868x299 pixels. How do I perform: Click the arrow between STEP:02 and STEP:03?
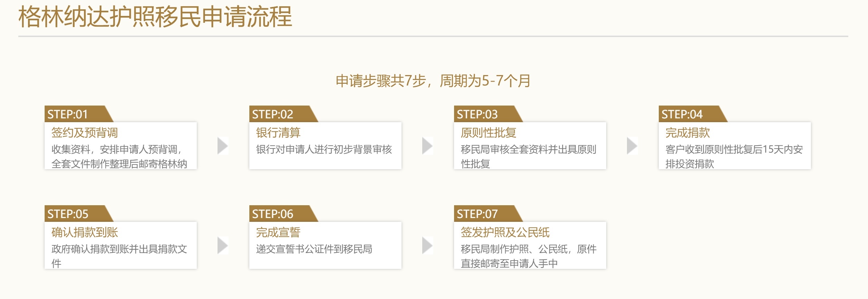(427, 146)
